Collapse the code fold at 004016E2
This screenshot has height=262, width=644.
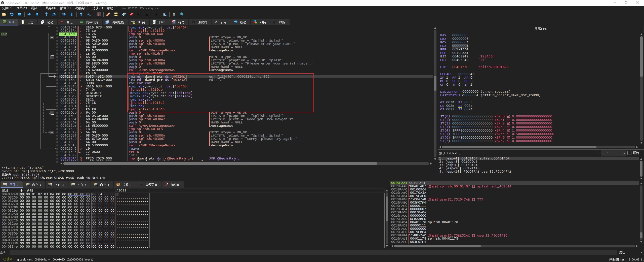pos(52,132)
